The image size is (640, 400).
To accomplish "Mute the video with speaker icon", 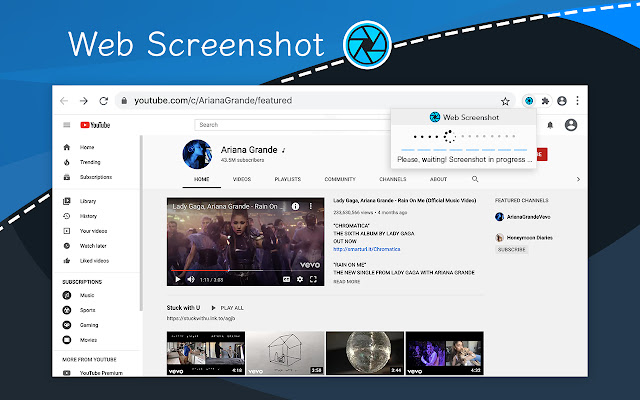I will (191, 279).
